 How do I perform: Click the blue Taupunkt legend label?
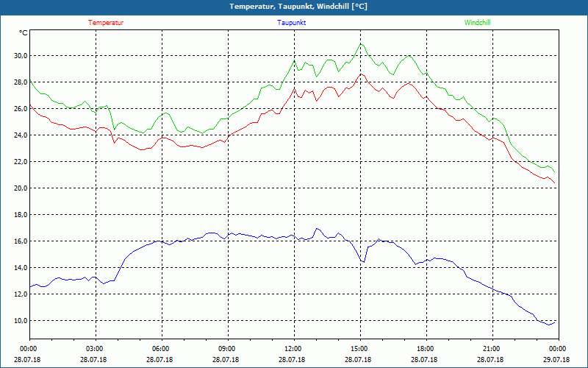click(x=291, y=23)
